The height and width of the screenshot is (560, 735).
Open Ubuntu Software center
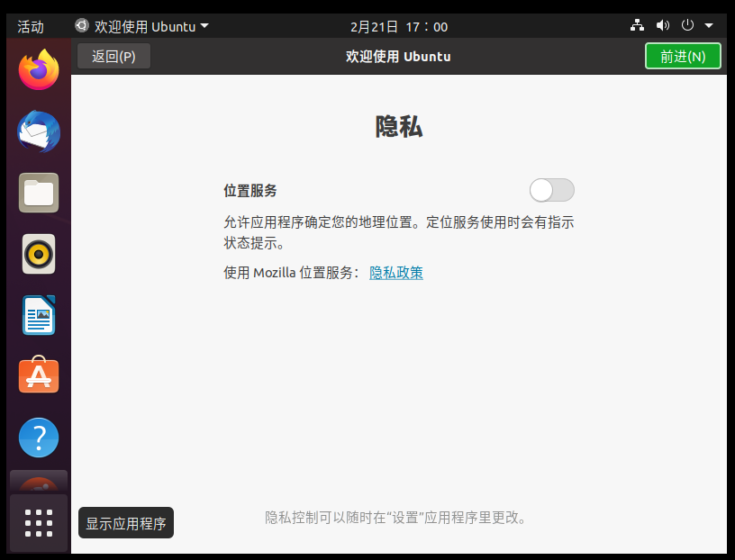tap(38, 375)
